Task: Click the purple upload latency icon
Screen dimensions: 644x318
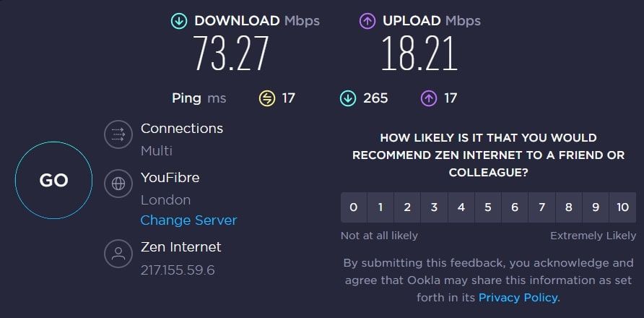Action: tap(429, 98)
